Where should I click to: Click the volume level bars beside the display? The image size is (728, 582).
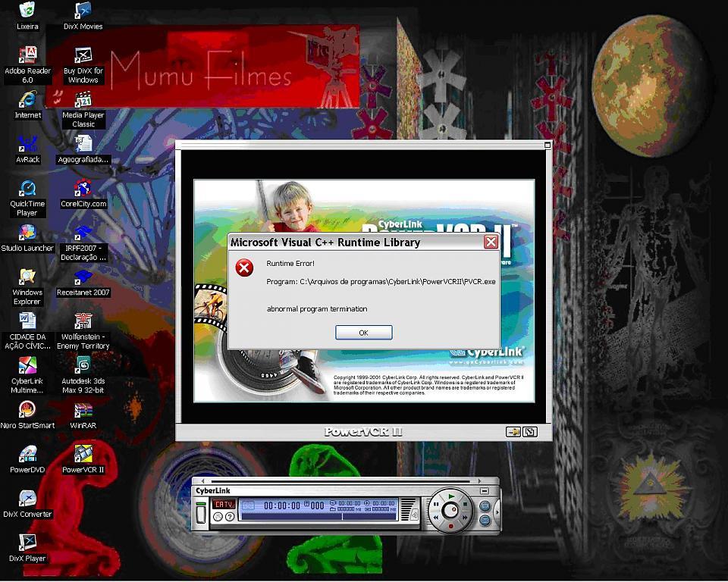point(408,509)
